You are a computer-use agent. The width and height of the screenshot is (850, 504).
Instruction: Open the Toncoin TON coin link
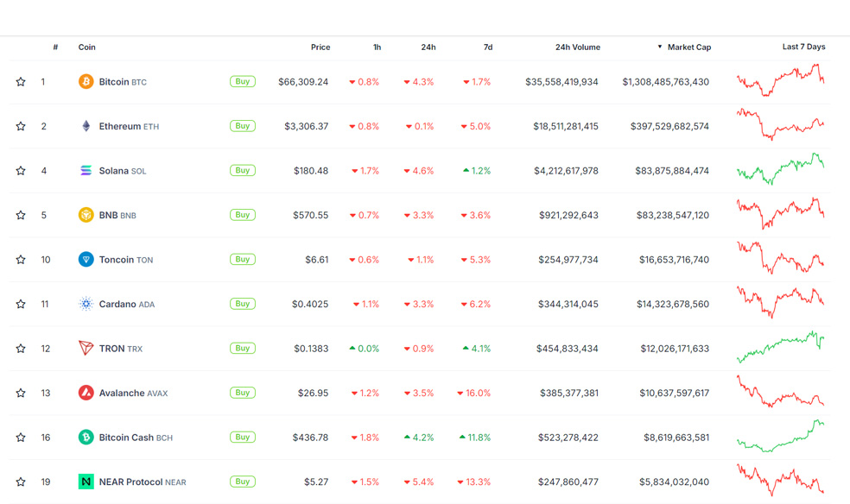126,259
